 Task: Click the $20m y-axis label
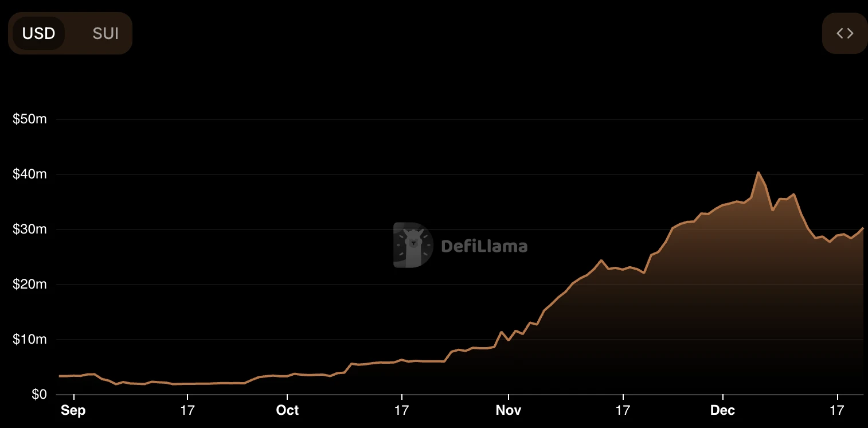29,285
